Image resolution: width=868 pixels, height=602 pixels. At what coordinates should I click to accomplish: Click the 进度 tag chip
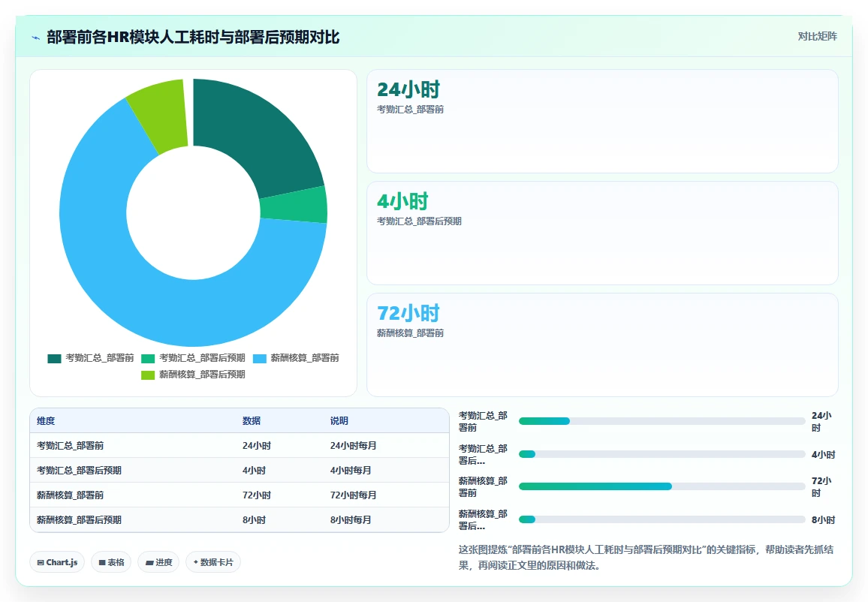pyautogui.click(x=159, y=562)
